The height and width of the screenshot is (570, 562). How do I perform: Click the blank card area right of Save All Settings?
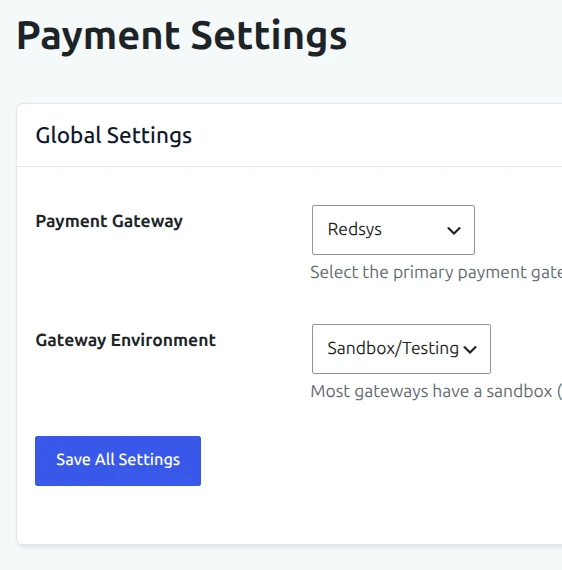coord(364,461)
